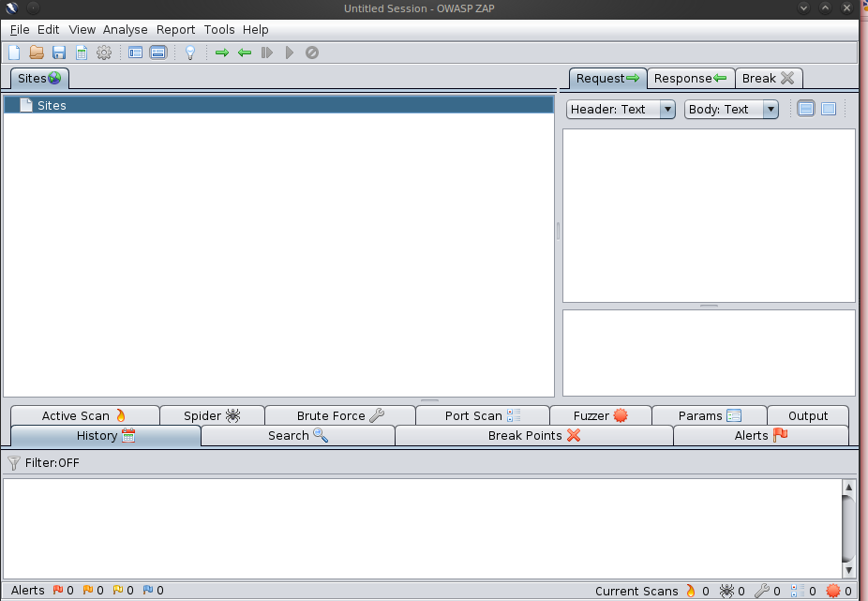Screen dimensions: 868x601
Task: Click the history list scrollbar down arrow
Action: click(x=848, y=570)
